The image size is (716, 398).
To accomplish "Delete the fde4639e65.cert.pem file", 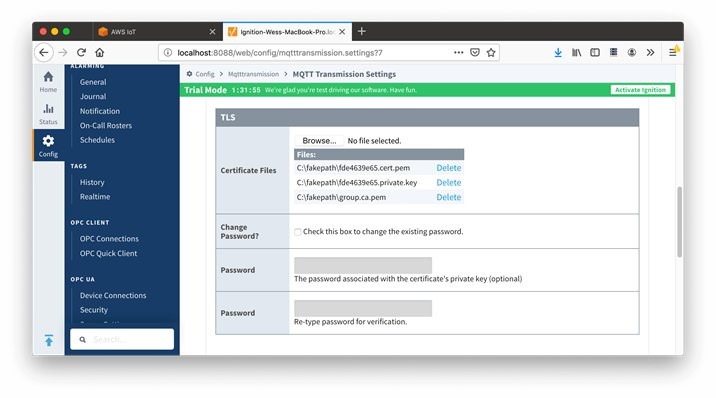I will tap(448, 168).
